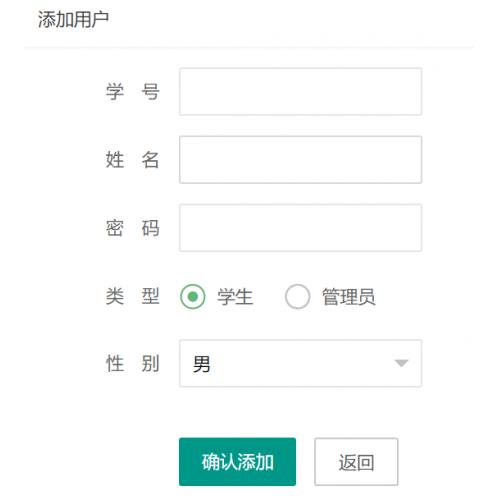Submit with the 确认添加 button
500x500 pixels.
pos(237,462)
